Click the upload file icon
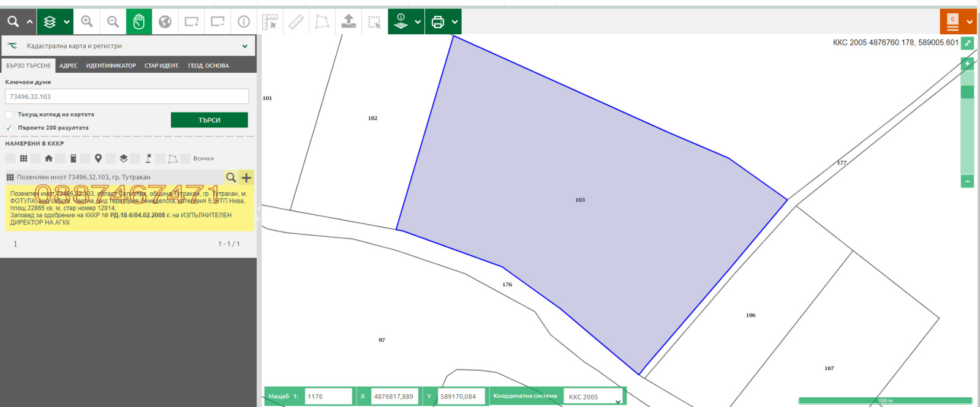The image size is (980, 407). (x=349, y=22)
